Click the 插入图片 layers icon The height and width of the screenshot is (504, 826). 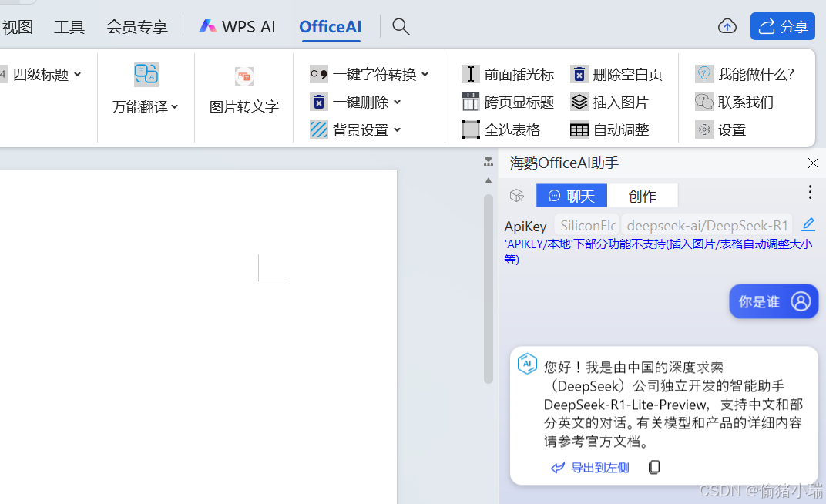(579, 102)
